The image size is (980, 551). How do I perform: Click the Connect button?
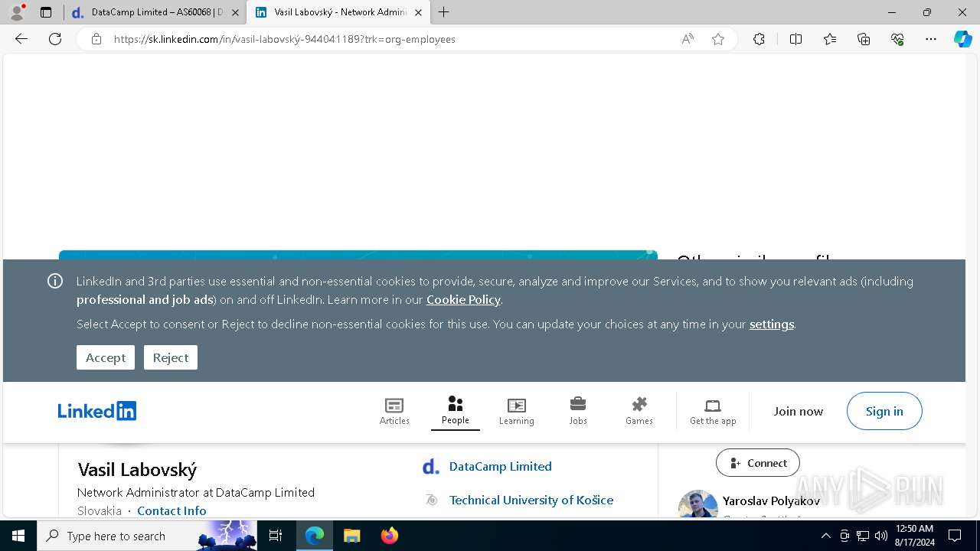coord(758,463)
